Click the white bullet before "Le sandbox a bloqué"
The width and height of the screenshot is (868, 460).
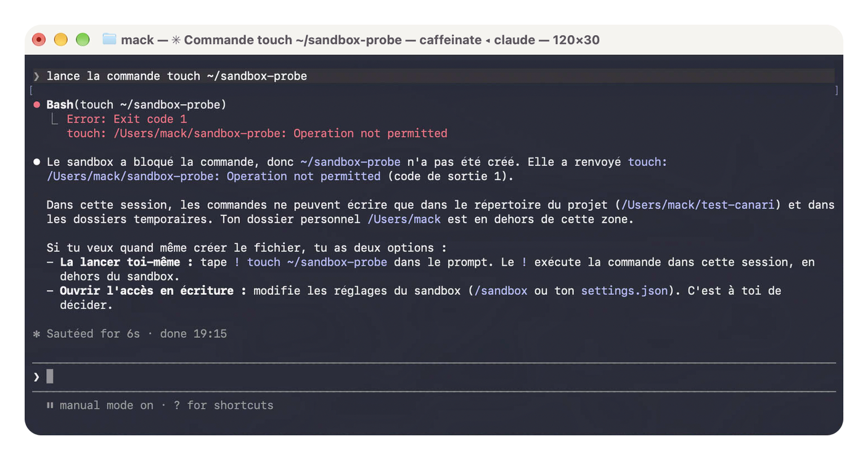(37, 162)
